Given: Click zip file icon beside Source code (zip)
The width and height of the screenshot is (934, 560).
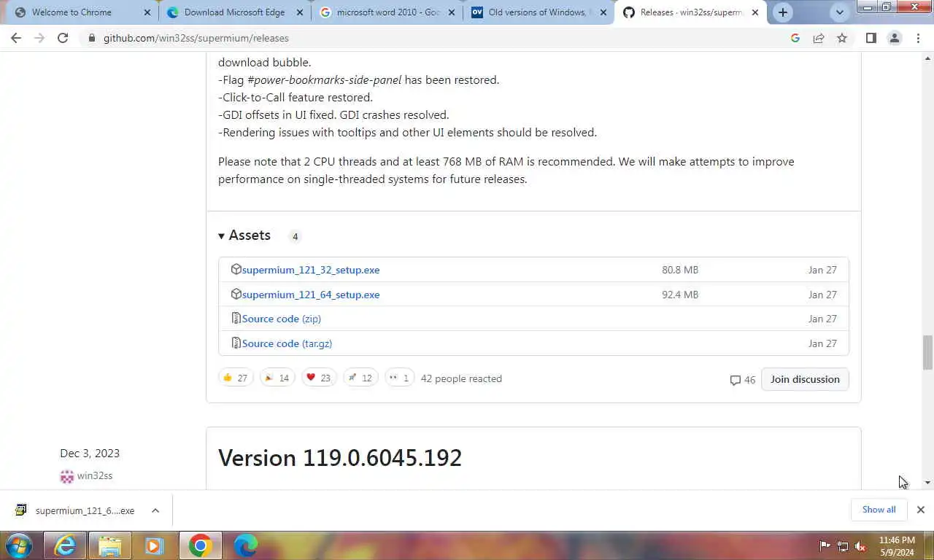Looking at the screenshot, I should coord(236,319).
